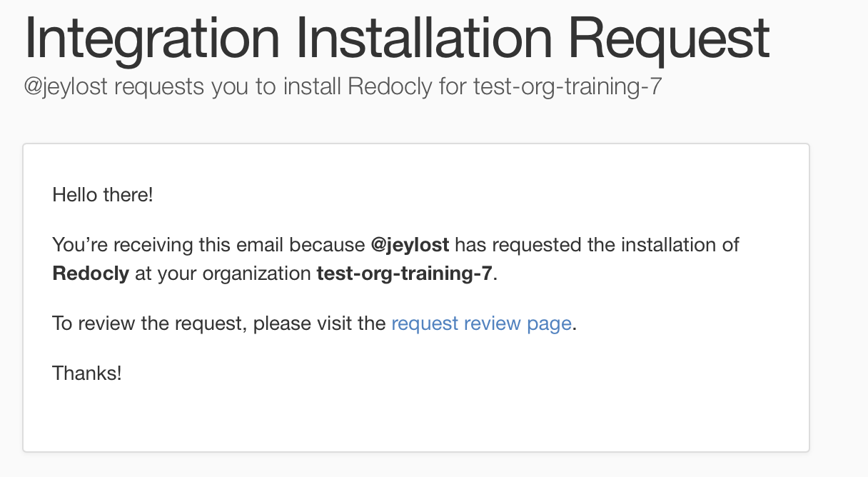Open the request review page link

[482, 323]
